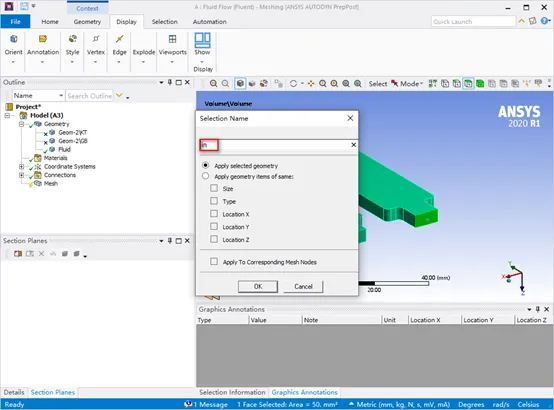Pin the Graphics Annotations panel
The width and height of the screenshot is (554, 410).
point(537,309)
